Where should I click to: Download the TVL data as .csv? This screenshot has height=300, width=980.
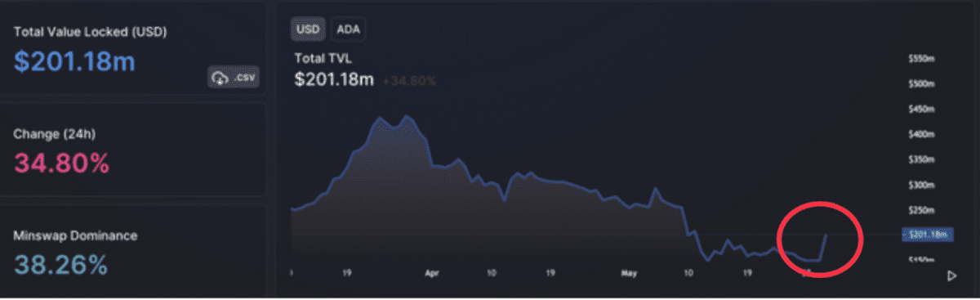click(x=233, y=78)
